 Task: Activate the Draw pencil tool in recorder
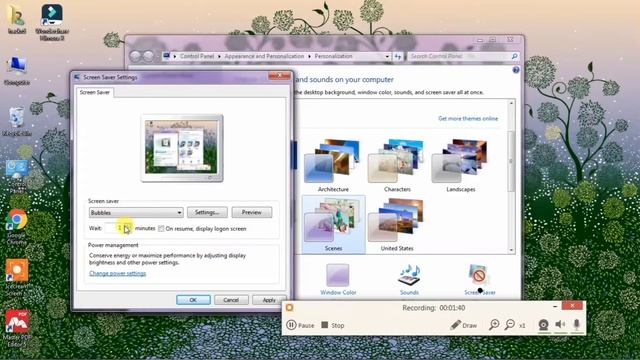pos(464,325)
